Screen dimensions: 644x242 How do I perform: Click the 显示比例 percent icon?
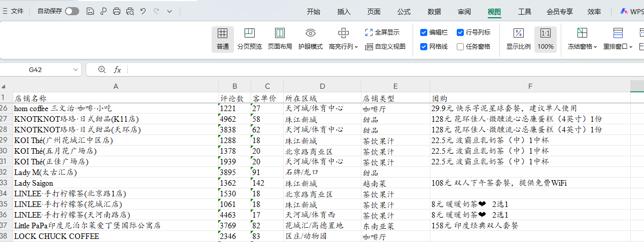coord(519,33)
